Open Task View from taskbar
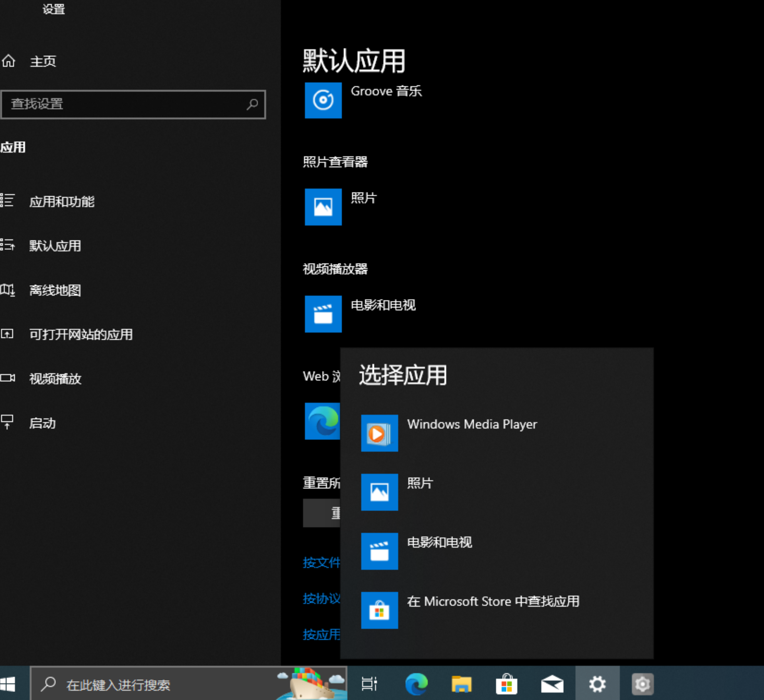The width and height of the screenshot is (764, 700). pyautogui.click(x=369, y=684)
